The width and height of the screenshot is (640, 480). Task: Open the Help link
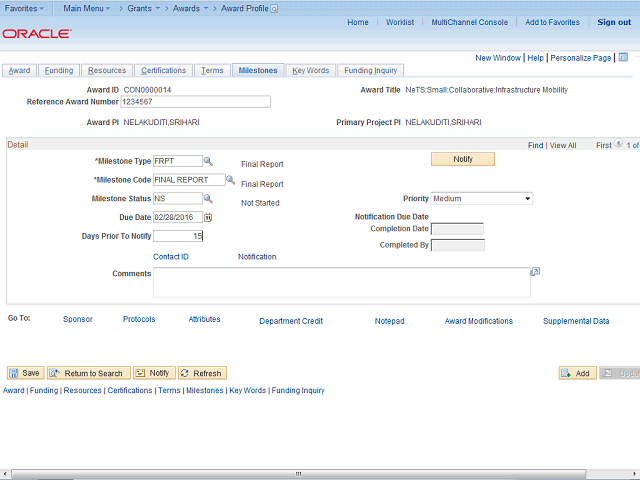[535, 58]
